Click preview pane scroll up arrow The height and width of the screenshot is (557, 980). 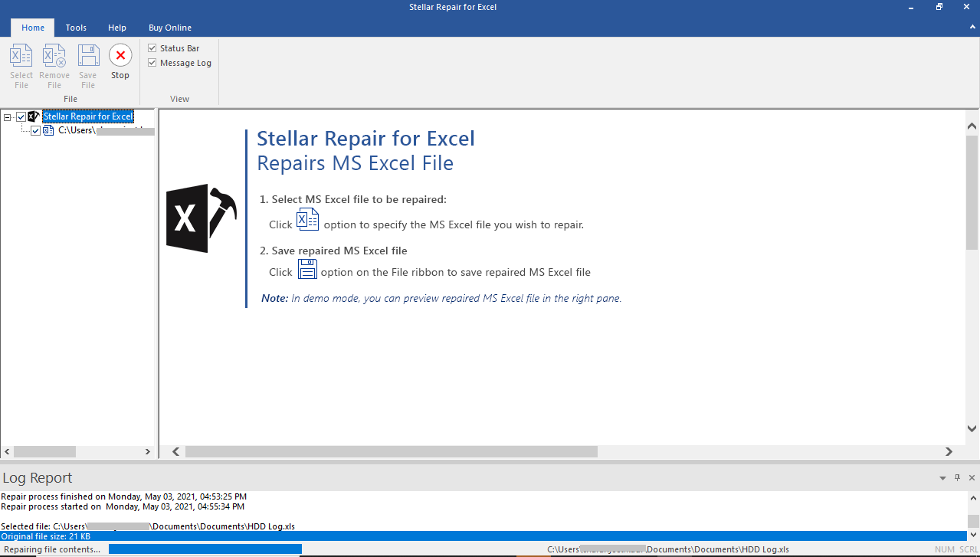pyautogui.click(x=972, y=126)
